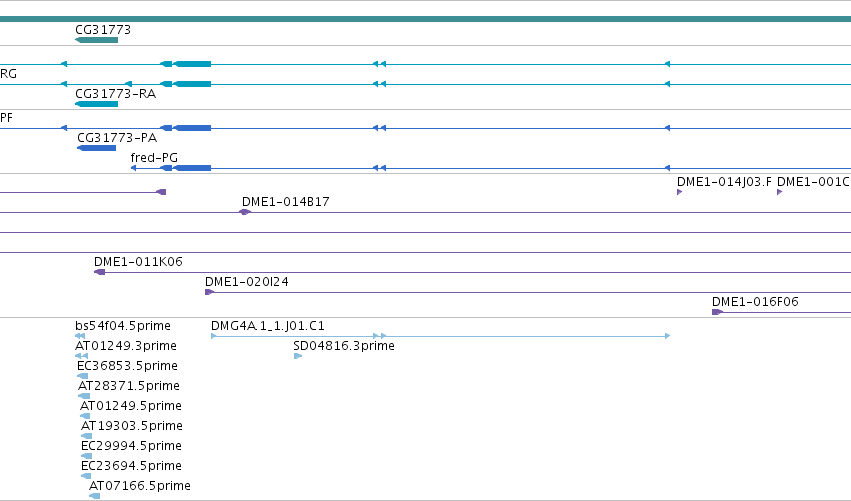Select the thick exon on PF protein track
Image resolution: width=851 pixels, height=501 pixels.
pos(192,128)
